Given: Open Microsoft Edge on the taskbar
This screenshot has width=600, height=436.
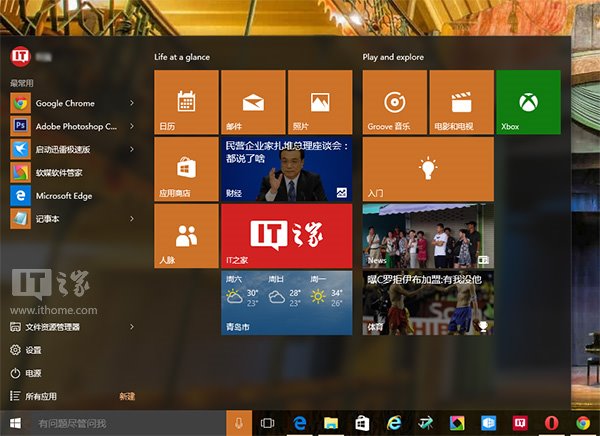Looking at the screenshot, I should point(300,423).
